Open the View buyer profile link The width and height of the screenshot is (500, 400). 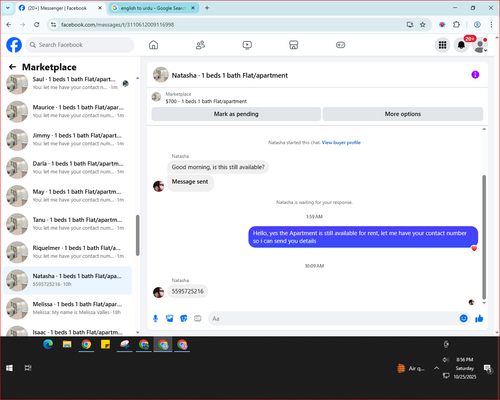pyautogui.click(x=341, y=143)
